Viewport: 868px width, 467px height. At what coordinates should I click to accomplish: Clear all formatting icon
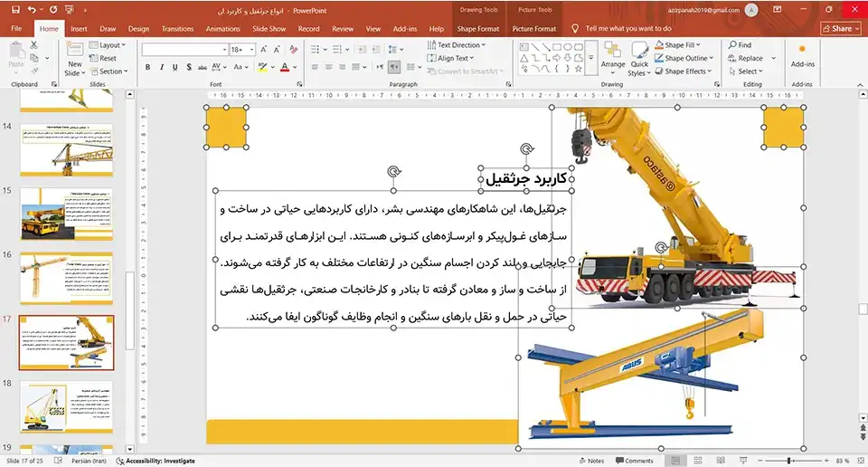pos(293,49)
